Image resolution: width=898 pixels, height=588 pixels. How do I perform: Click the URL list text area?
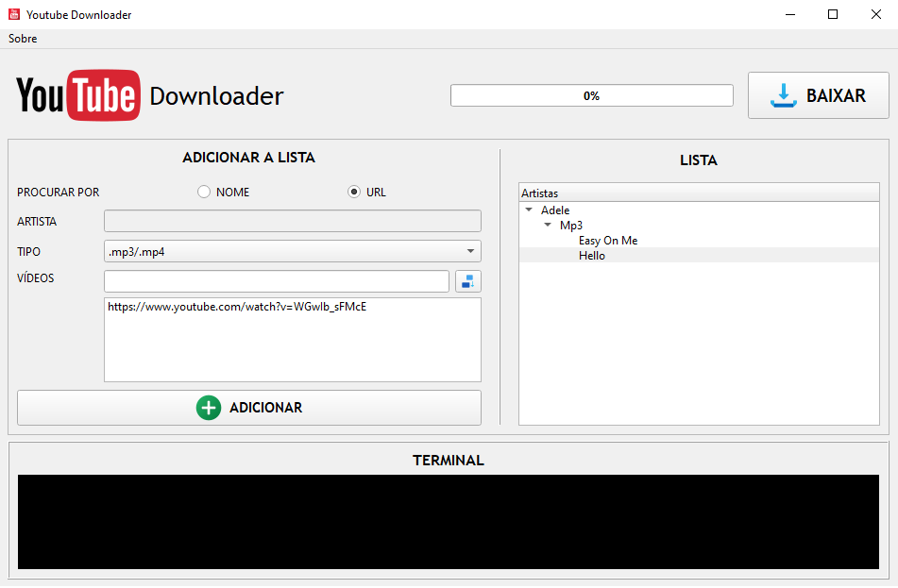point(292,340)
